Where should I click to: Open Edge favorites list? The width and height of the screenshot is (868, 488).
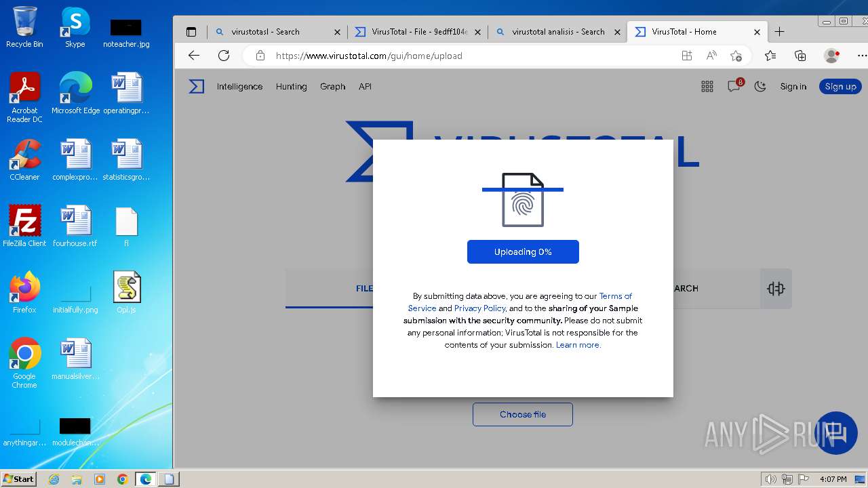[x=770, y=56]
